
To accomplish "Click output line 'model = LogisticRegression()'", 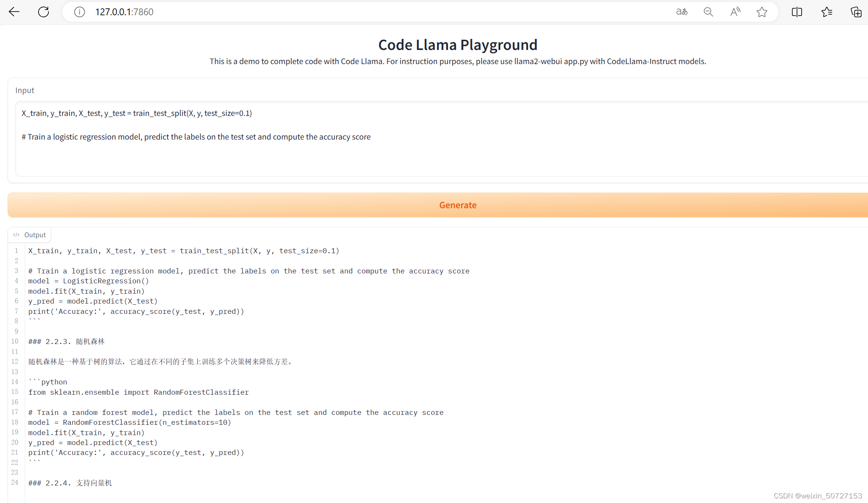I will pos(89,281).
